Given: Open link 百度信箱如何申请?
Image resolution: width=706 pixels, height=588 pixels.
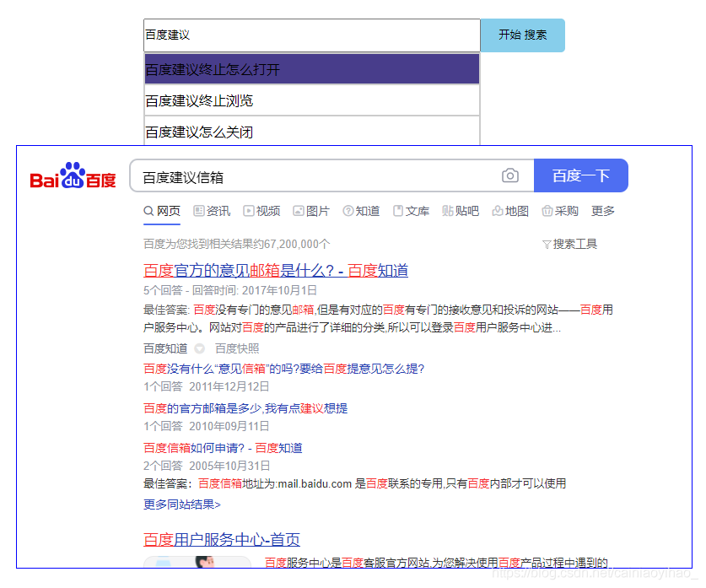Looking at the screenshot, I should click(223, 448).
